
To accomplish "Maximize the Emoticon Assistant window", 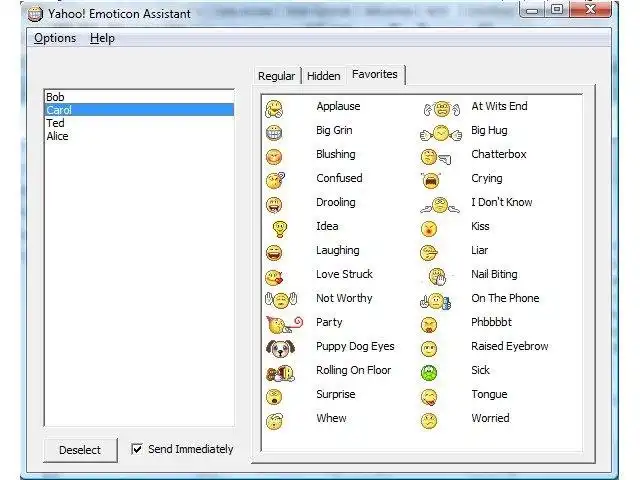I will [557, 9].
